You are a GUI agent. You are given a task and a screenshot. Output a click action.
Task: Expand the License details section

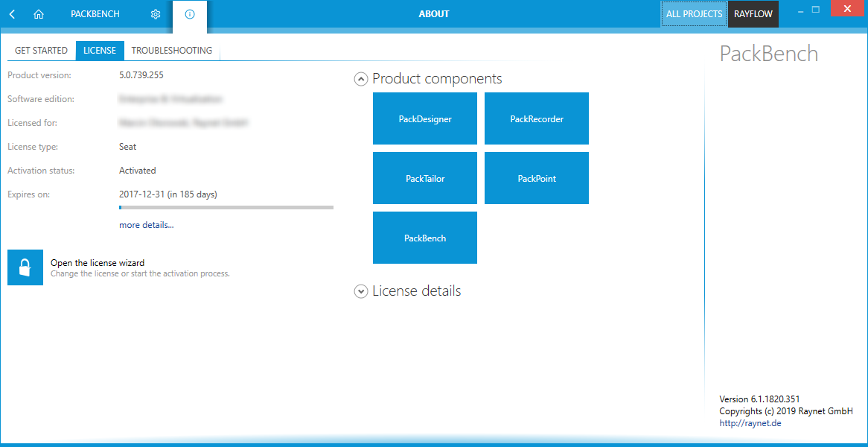[x=361, y=291]
